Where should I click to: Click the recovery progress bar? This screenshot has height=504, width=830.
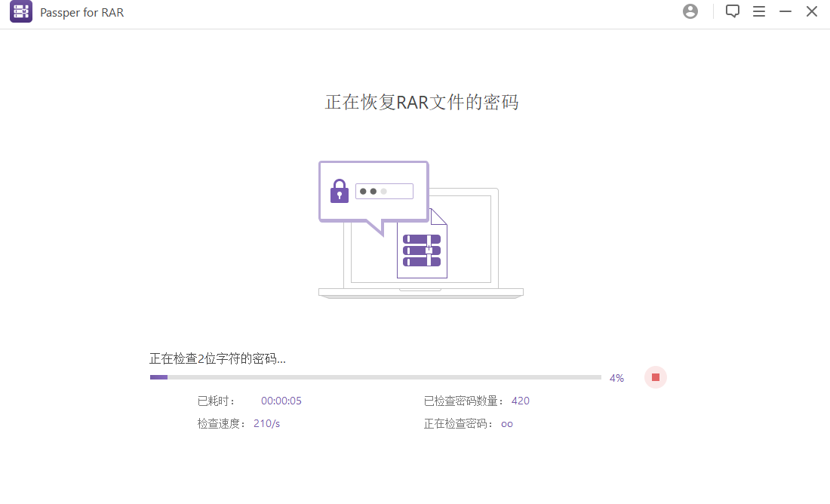pos(375,377)
